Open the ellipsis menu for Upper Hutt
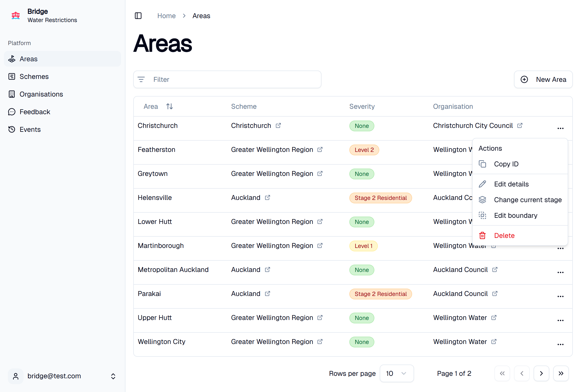This screenshot has height=392, width=588. (560, 320)
